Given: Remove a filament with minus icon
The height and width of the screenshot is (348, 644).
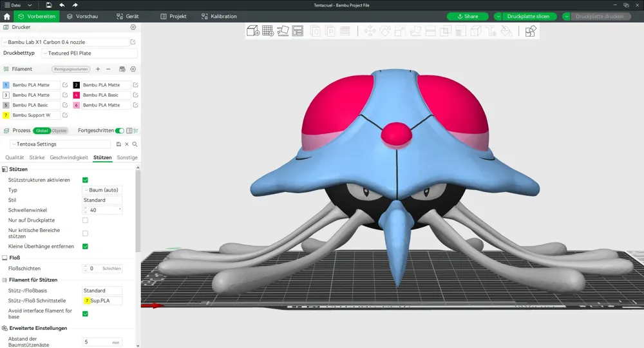Looking at the screenshot, I should click(108, 69).
